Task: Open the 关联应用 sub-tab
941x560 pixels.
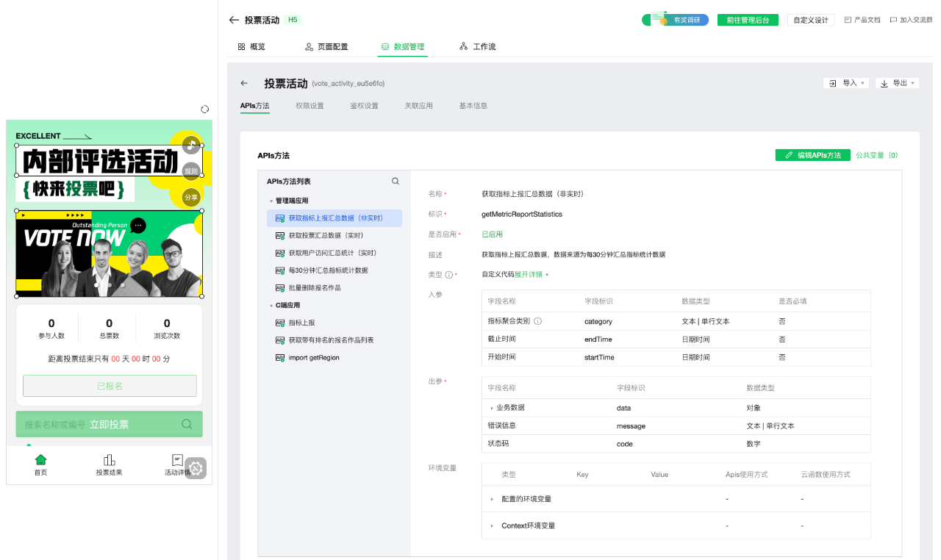Action: coord(418,106)
